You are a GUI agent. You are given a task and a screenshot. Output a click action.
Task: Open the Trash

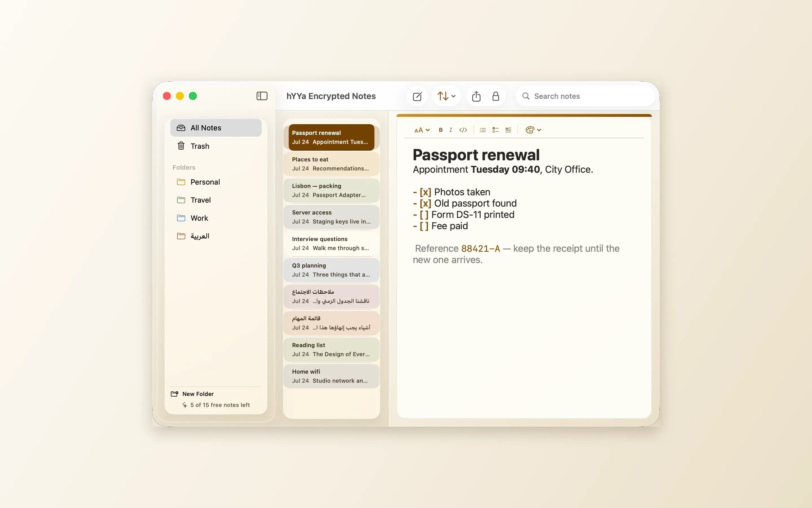[216, 146]
